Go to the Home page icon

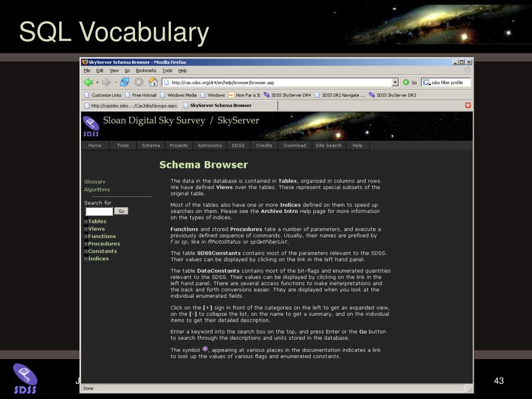pos(153,82)
